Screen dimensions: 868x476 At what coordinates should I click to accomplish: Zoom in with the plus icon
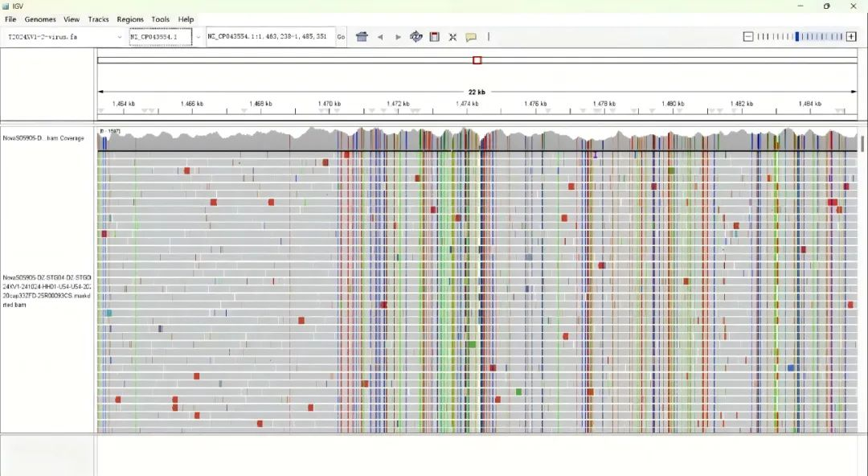[x=851, y=37]
